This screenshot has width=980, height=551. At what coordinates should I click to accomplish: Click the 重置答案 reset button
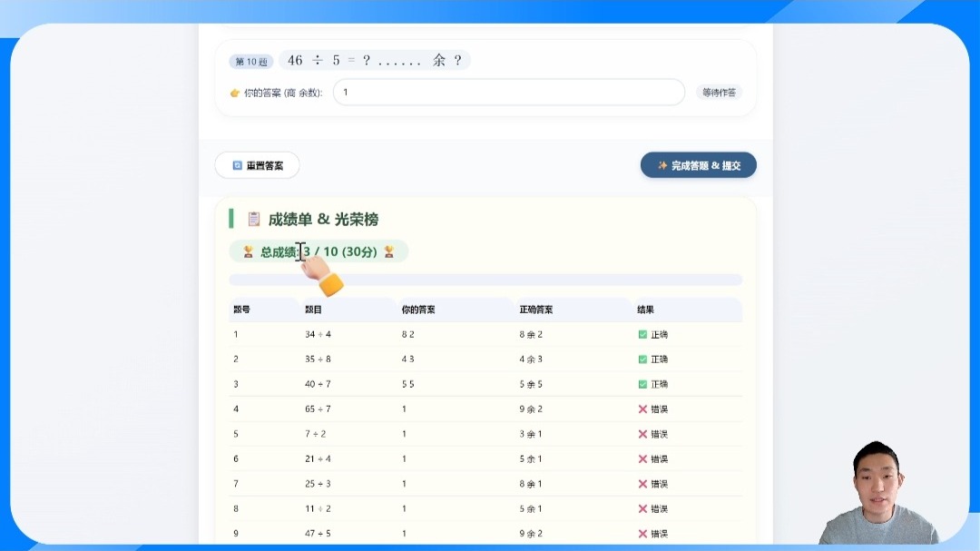click(257, 166)
